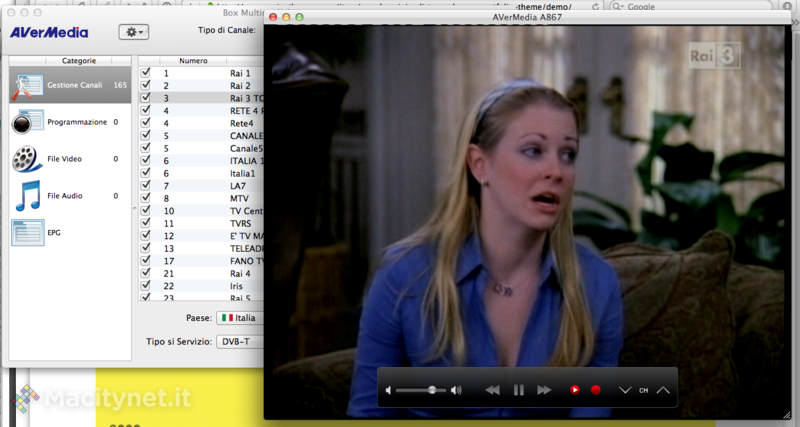Click the loud speaker volume icon
Viewport: 800px width, 427px height.
coord(457,390)
